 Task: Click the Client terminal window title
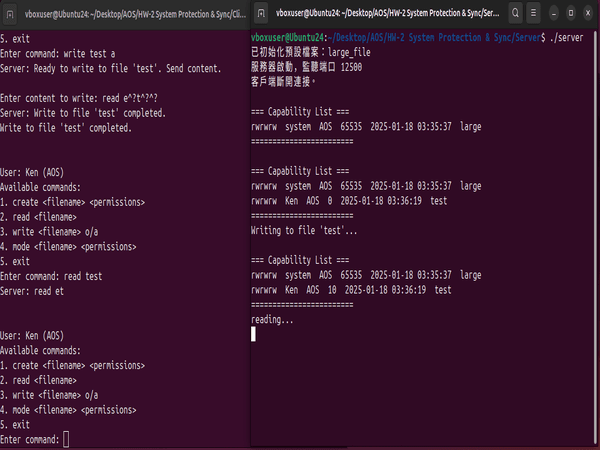tap(135, 15)
